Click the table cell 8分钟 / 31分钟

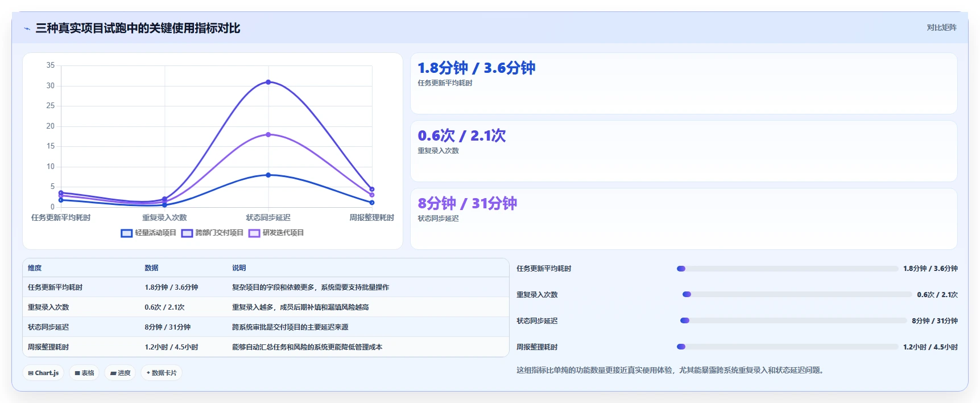(167, 327)
